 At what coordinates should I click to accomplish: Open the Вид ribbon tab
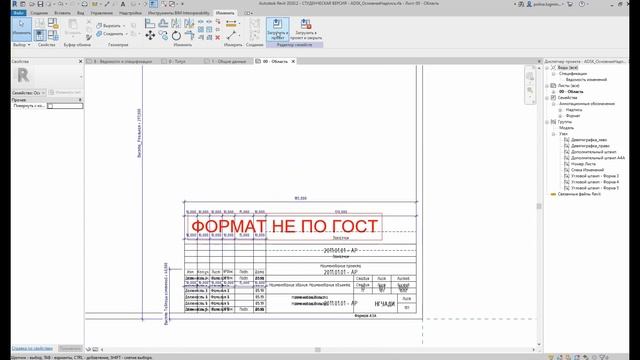tap(80, 13)
